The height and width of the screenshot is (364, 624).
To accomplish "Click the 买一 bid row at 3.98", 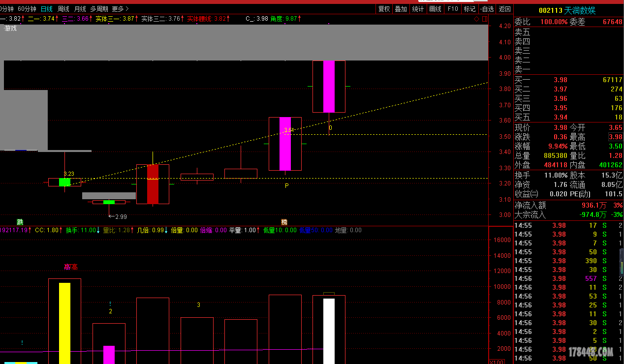I will [568, 80].
